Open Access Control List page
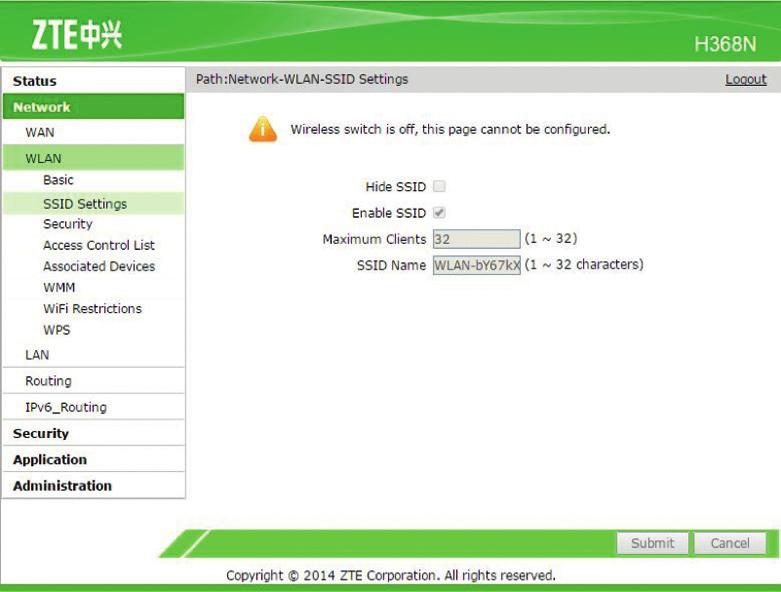This screenshot has width=781, height=592. (99, 245)
